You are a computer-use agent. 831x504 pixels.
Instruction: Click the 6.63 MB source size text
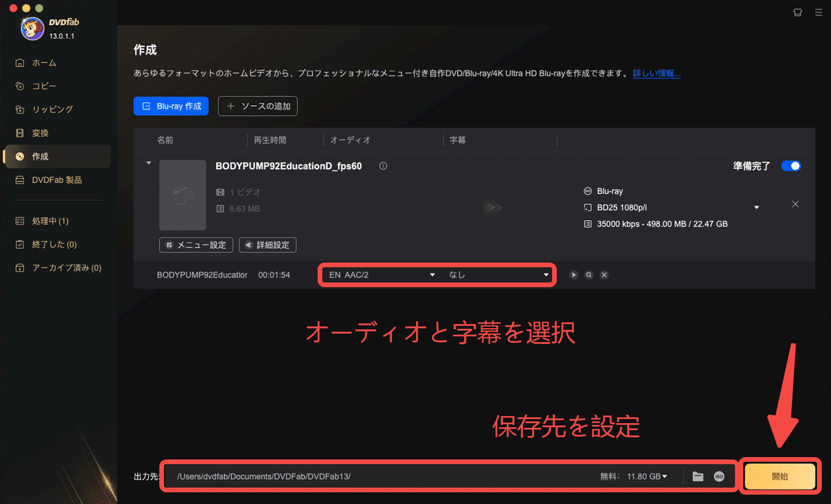point(245,208)
